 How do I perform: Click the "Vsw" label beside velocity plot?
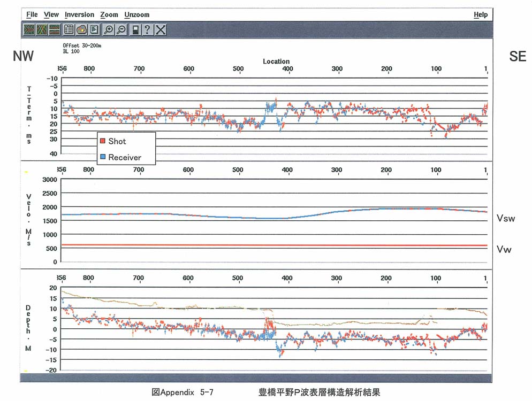pos(506,218)
